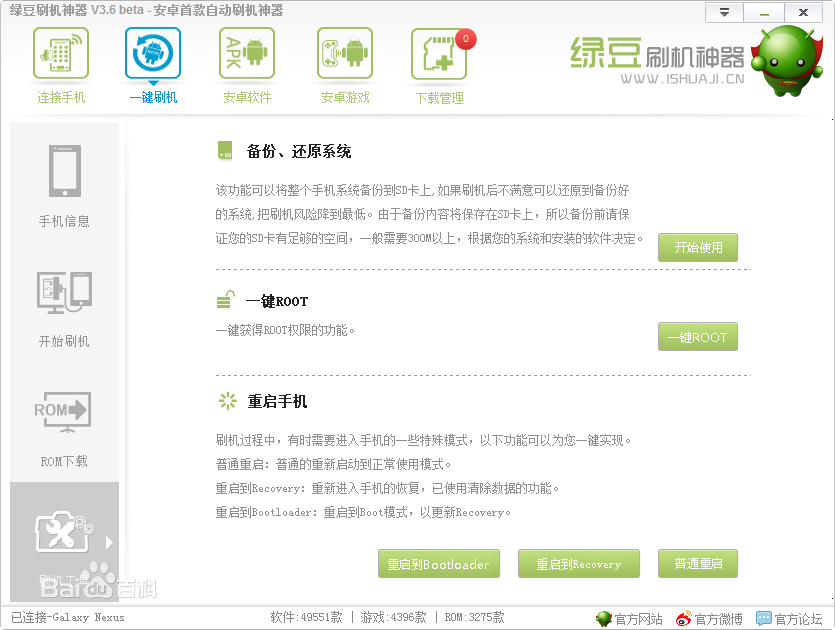Expand the toolbox sidebar arrow

[109, 542]
